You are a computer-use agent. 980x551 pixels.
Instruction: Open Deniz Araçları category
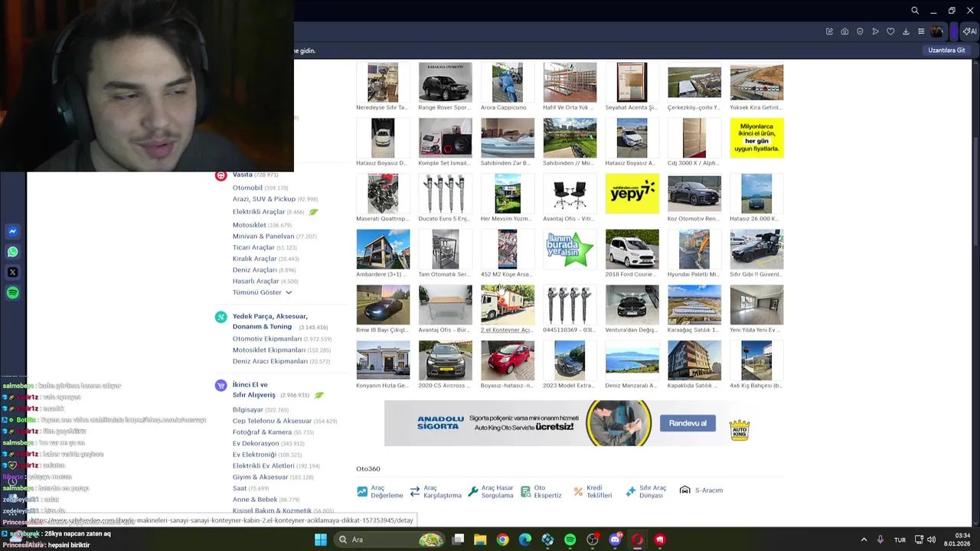[x=255, y=270]
